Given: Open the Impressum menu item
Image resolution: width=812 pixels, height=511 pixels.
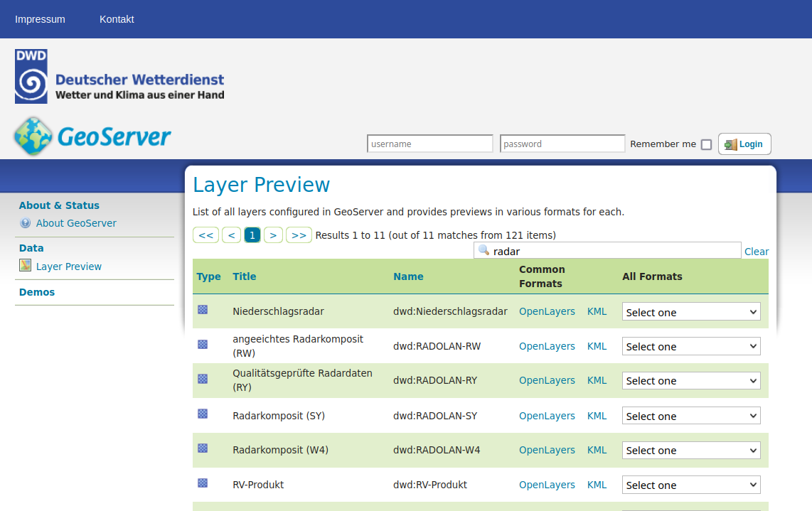Looking at the screenshot, I should (x=40, y=19).
